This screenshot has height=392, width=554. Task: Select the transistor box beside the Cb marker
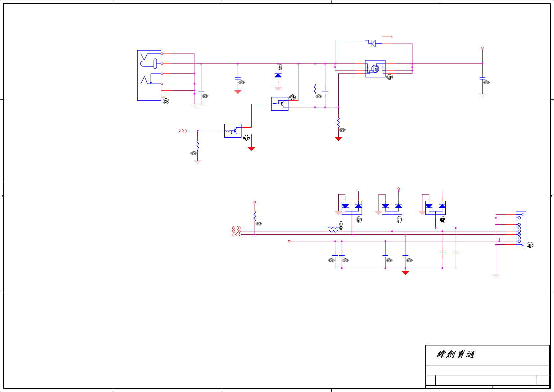(280, 104)
